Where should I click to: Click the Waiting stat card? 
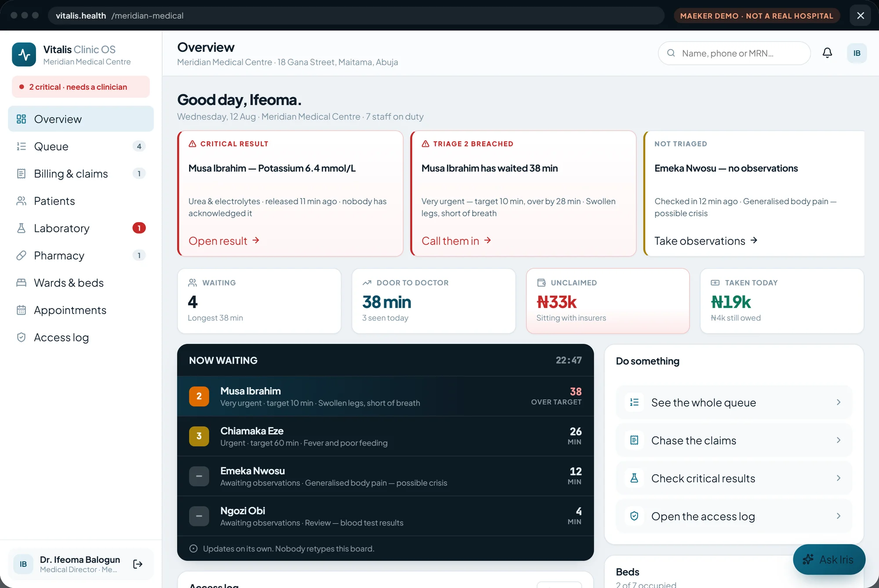pyautogui.click(x=259, y=301)
